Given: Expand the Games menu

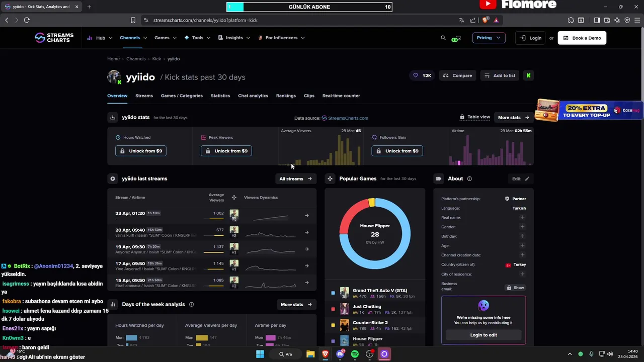Looking at the screenshot, I should point(166,38).
